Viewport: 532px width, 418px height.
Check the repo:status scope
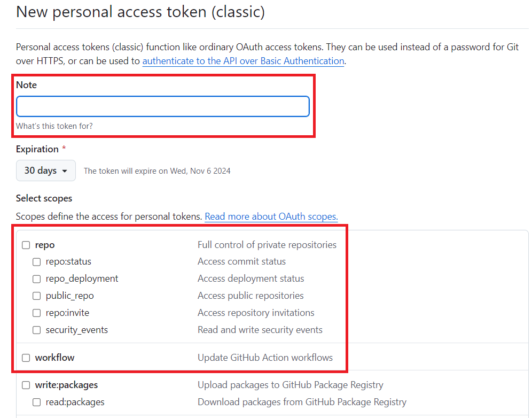coord(36,262)
